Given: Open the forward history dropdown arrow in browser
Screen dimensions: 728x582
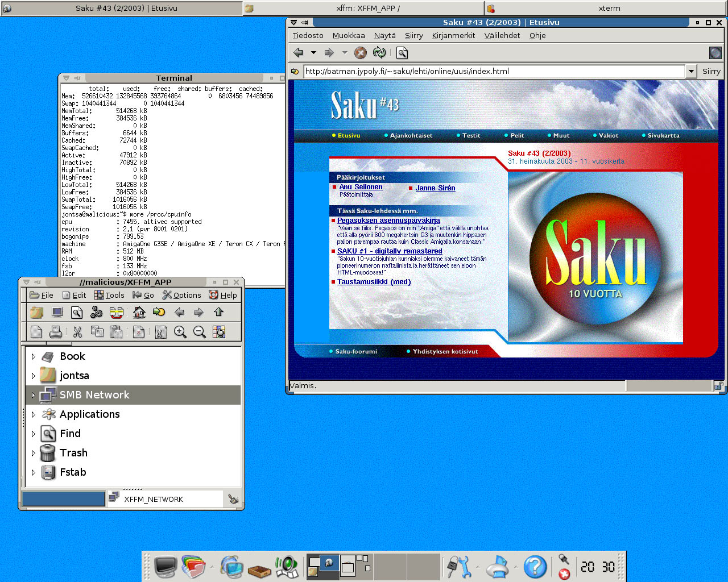Looking at the screenshot, I should click(x=344, y=53).
